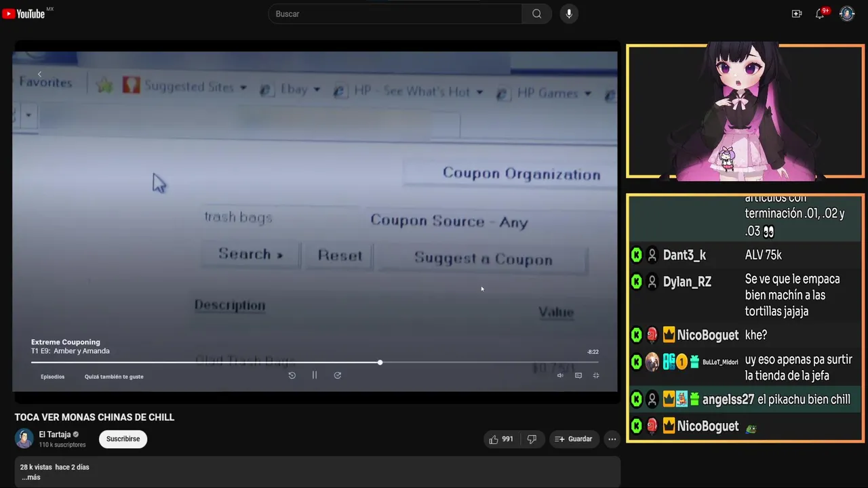Click the back arrow in video overlay
Image resolution: width=868 pixels, height=488 pixels.
pos(39,74)
